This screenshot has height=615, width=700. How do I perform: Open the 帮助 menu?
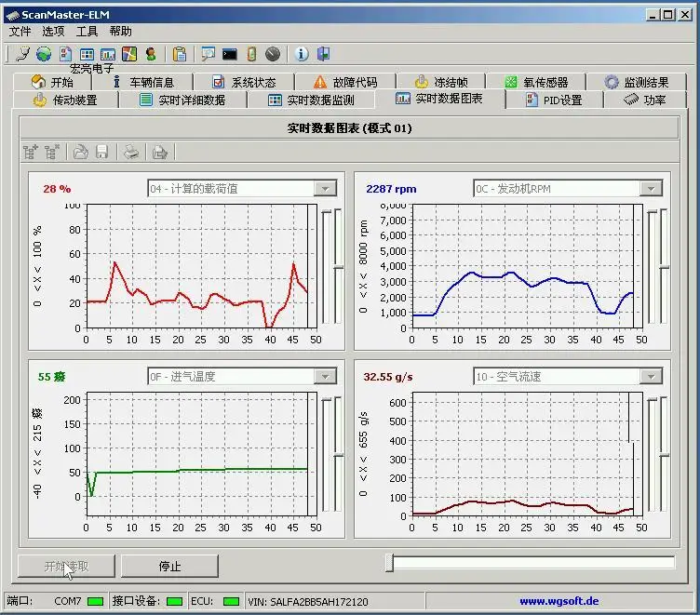(x=120, y=32)
